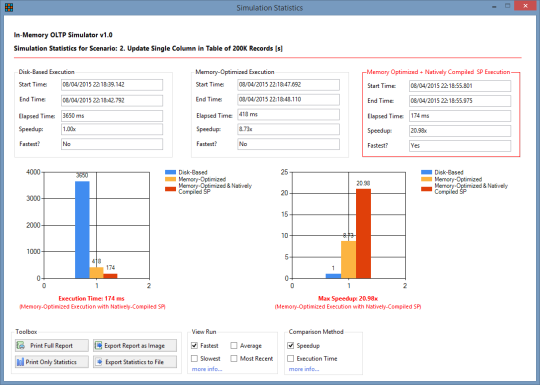Click the app icon in title bar

[9, 7]
